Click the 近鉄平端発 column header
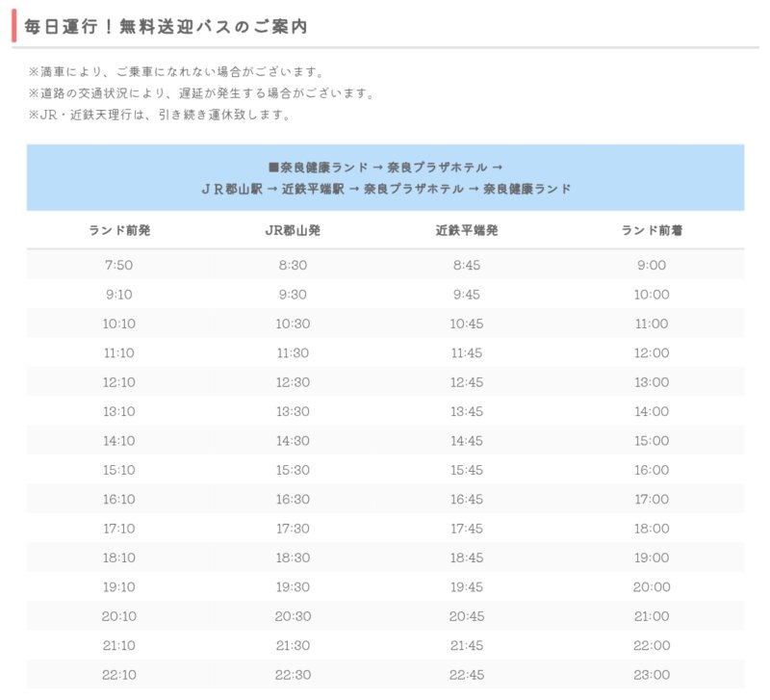This screenshot has height=700, width=770. tap(466, 231)
